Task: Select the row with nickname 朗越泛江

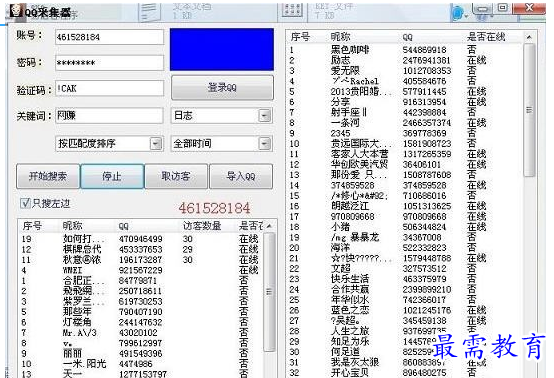Action: point(405,206)
